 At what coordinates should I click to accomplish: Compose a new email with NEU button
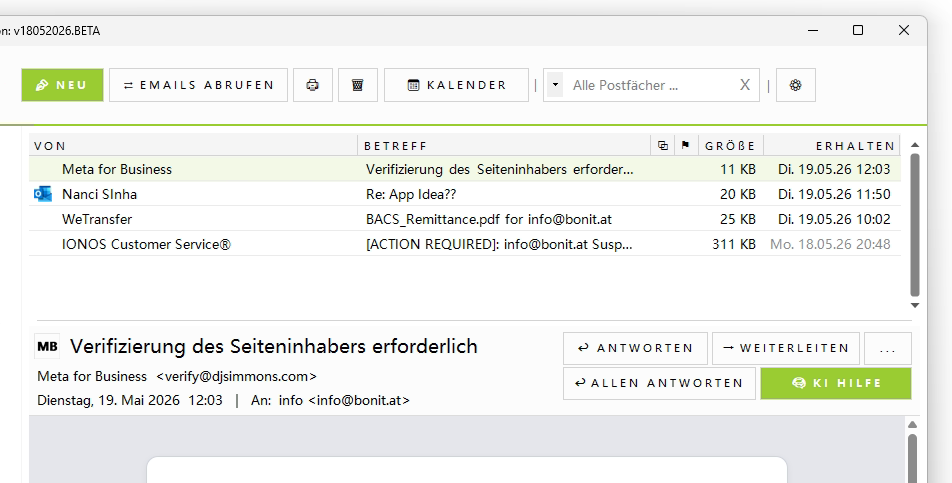[x=62, y=85]
